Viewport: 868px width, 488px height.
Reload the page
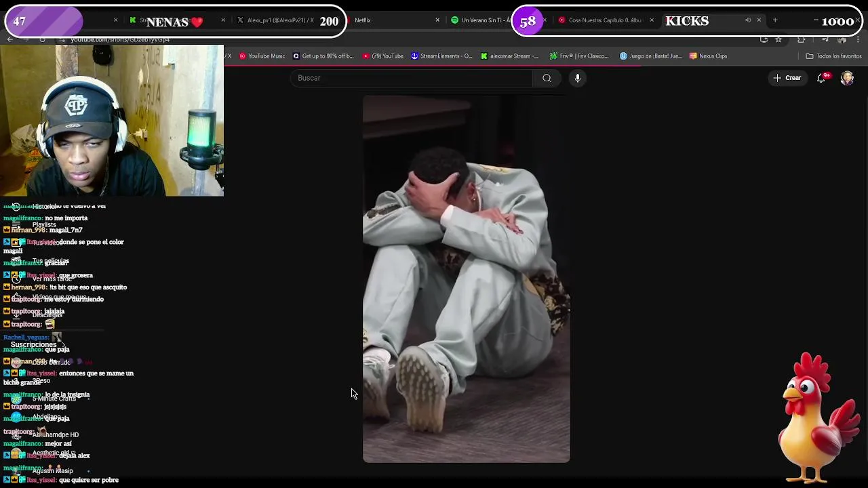coord(42,39)
